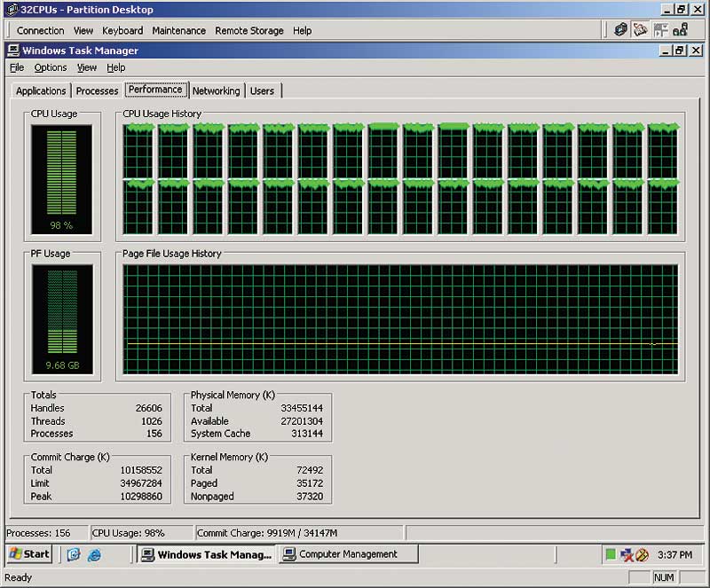710x588 pixels.
Task: Open the Remote Storage menu
Action: click(x=249, y=31)
